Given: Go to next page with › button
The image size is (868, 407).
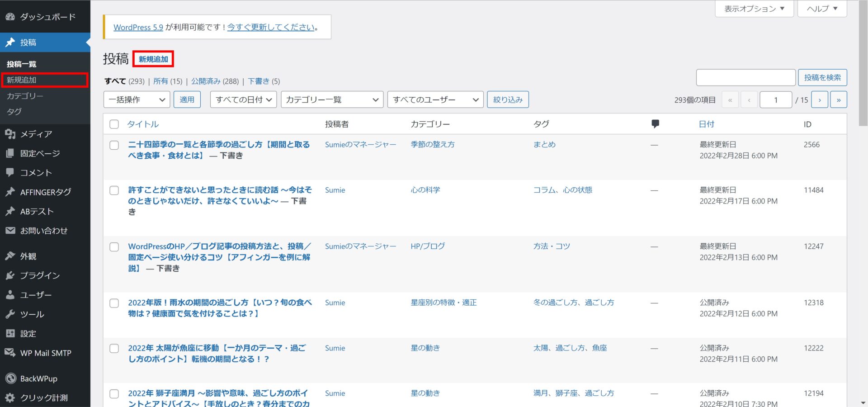Looking at the screenshot, I should pyautogui.click(x=820, y=100).
